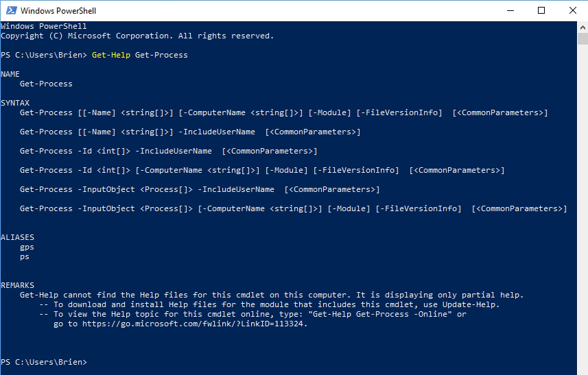Minimize the Windows PowerShell window
The image size is (588, 375).
pyautogui.click(x=510, y=10)
